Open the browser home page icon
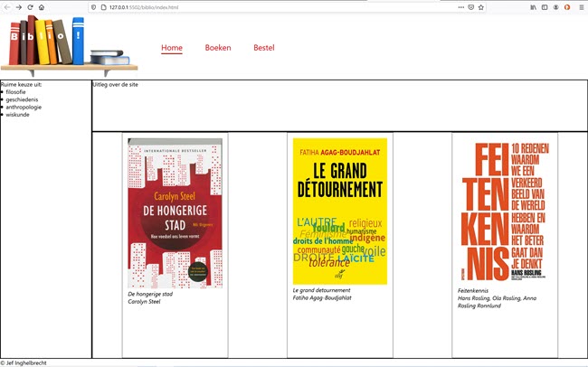 pos(42,7)
